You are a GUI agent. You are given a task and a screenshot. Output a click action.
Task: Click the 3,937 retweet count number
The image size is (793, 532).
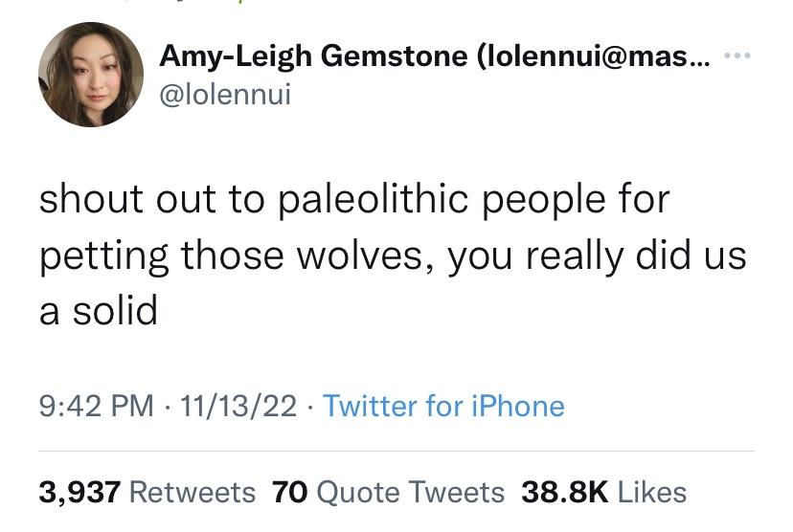point(79,492)
